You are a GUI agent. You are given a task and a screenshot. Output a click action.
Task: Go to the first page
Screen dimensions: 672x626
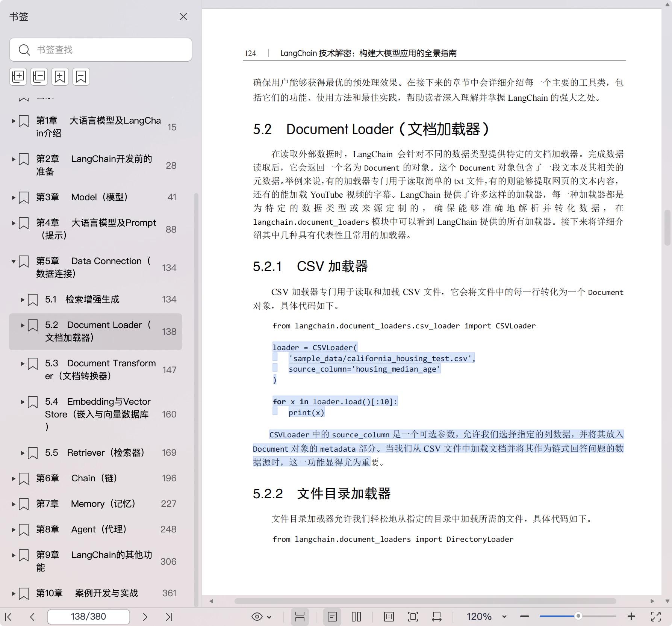(x=9, y=617)
